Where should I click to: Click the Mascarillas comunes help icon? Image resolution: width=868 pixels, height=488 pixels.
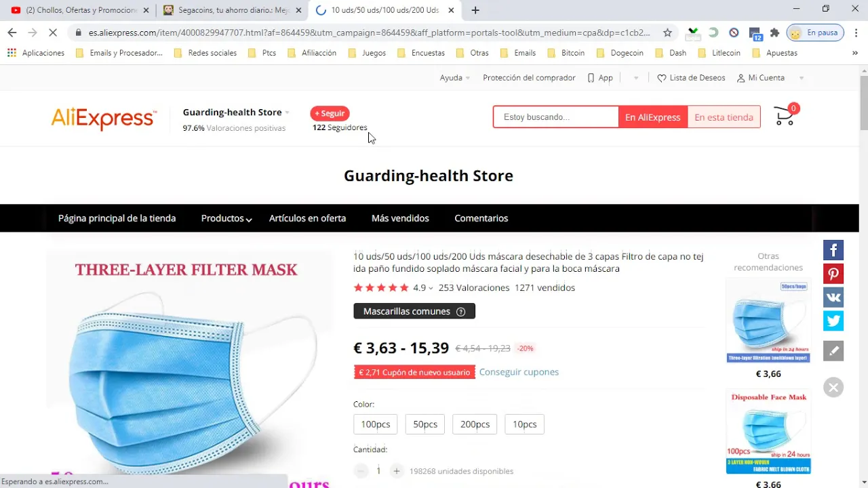point(461,312)
